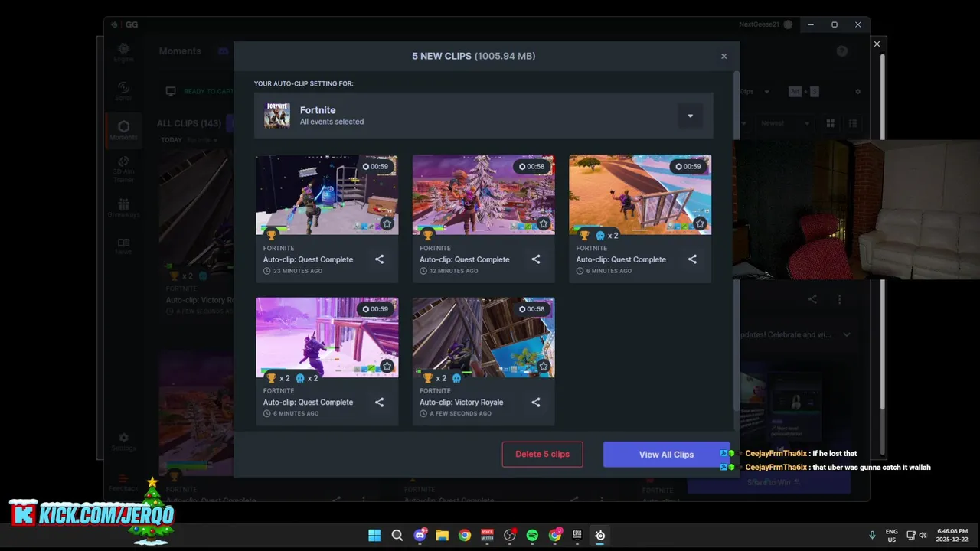Open File Explorer from the taskbar
Viewport: 980px width, 551px height.
(442, 535)
